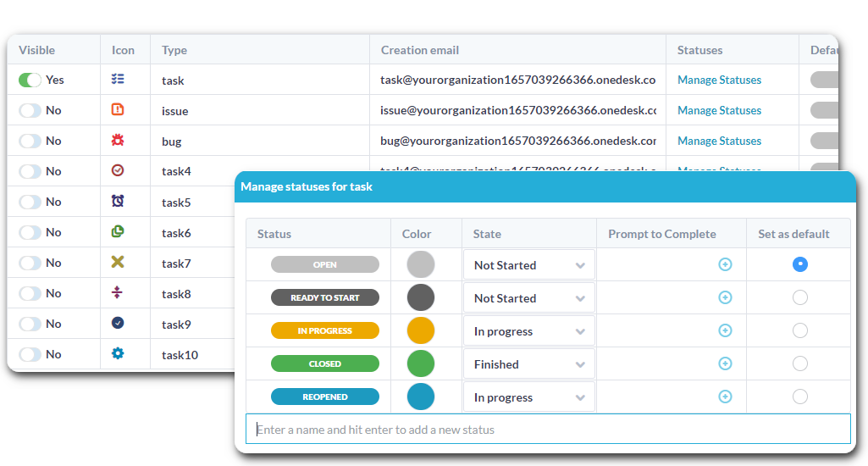
Task: Click the task6 green pie chart icon
Action: click(x=118, y=231)
